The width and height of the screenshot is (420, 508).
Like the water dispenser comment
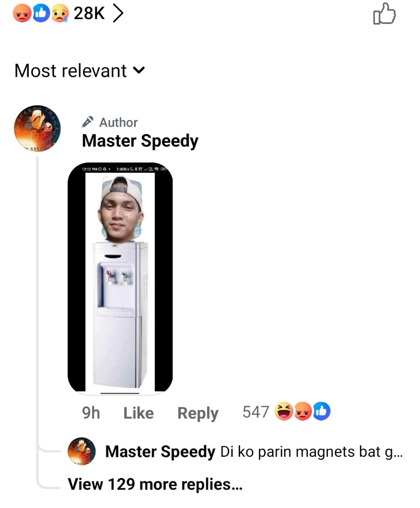point(138,413)
